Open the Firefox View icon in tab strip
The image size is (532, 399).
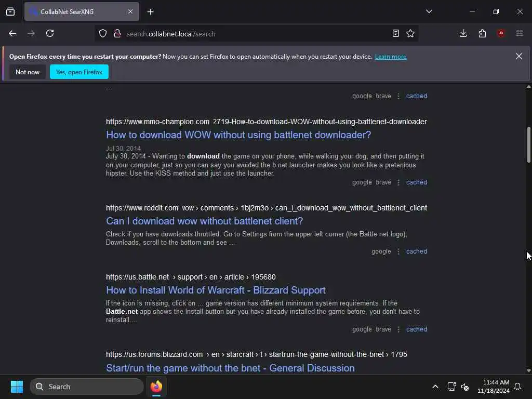[x=10, y=11]
